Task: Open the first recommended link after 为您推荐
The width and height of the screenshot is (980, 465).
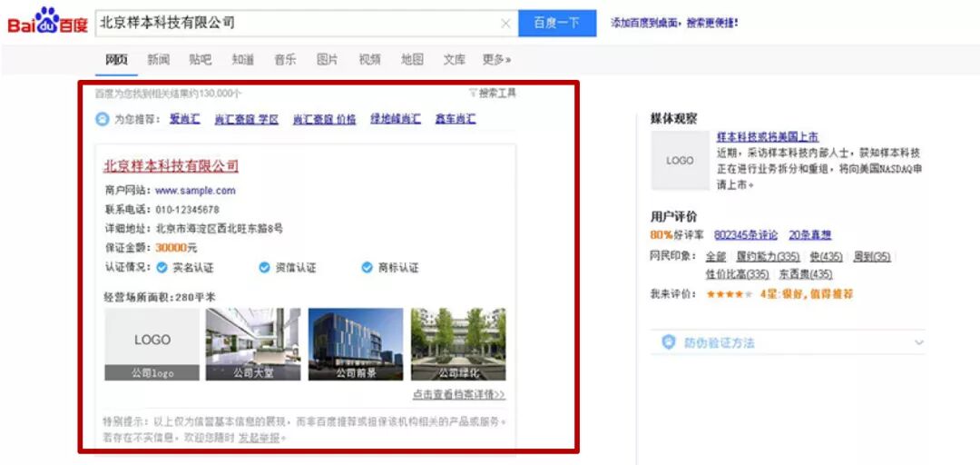Action: point(185,119)
